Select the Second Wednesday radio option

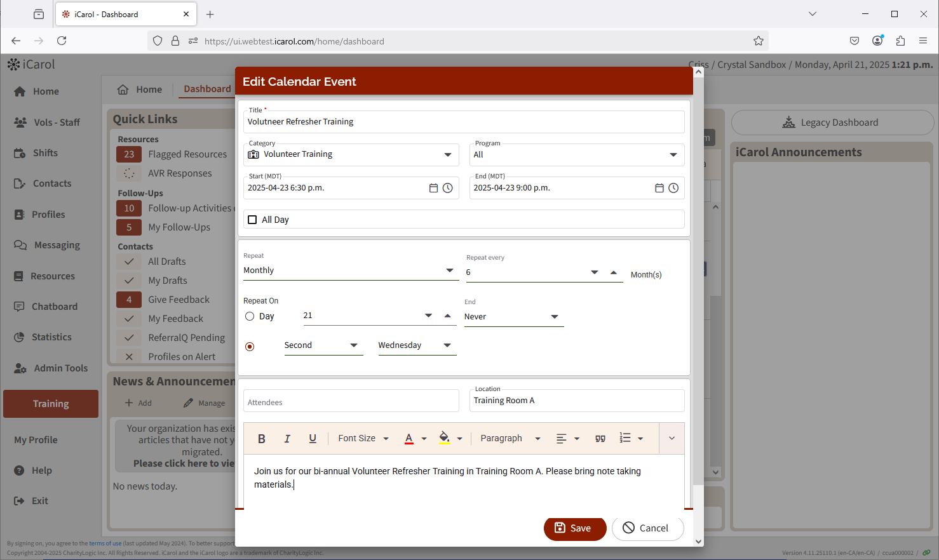pos(250,347)
